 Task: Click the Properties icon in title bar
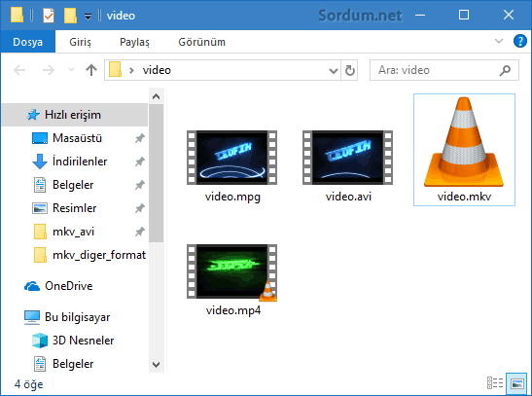click(49, 16)
